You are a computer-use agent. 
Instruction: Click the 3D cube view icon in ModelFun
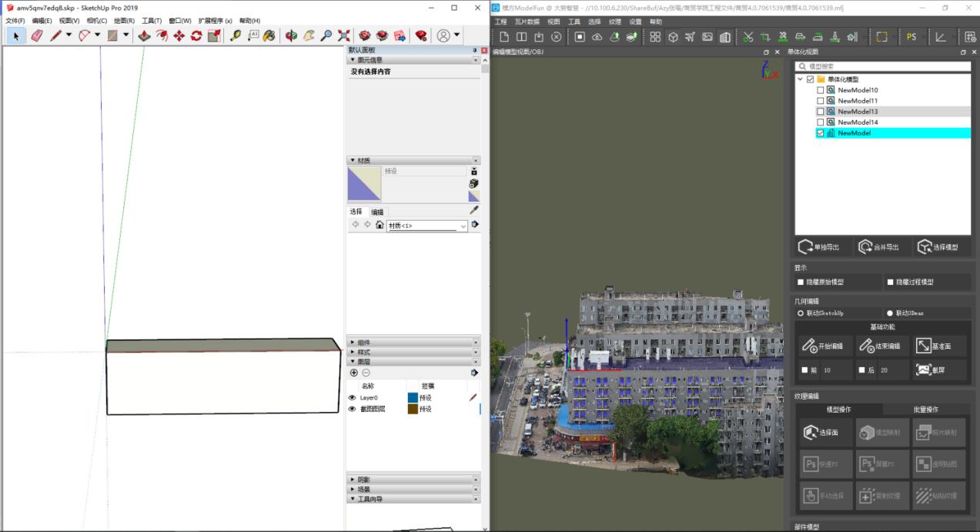(672, 36)
